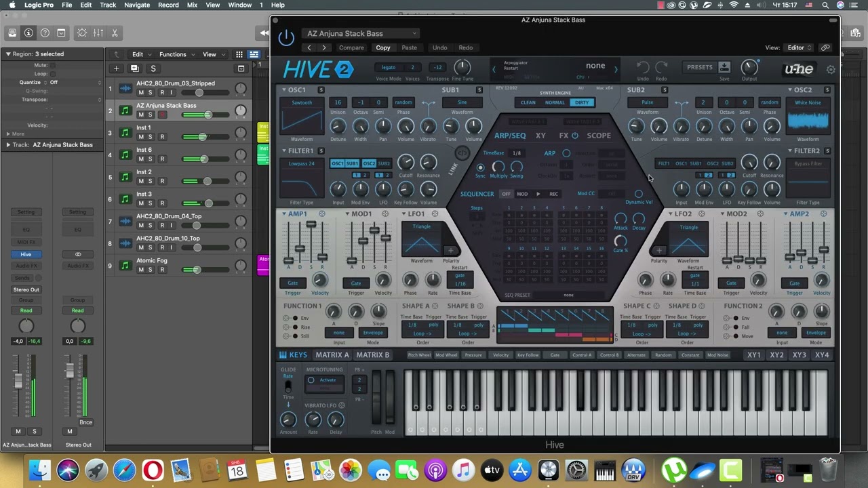Record-enable the AZ Anjuna Stack Bass track
Screen dimensions: 868x488
pos(162,115)
